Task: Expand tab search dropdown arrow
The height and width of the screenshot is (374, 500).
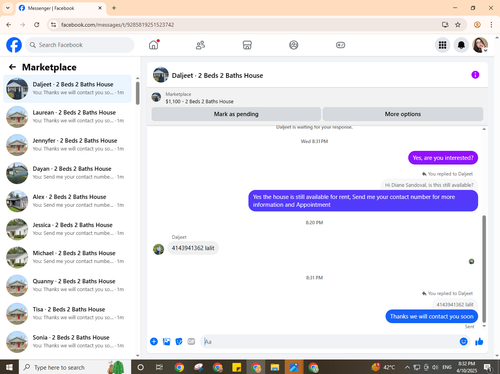Action: (8, 8)
